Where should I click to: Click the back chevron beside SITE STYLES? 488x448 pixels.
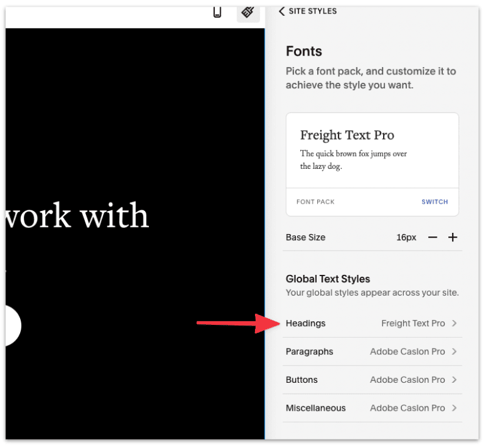click(282, 11)
